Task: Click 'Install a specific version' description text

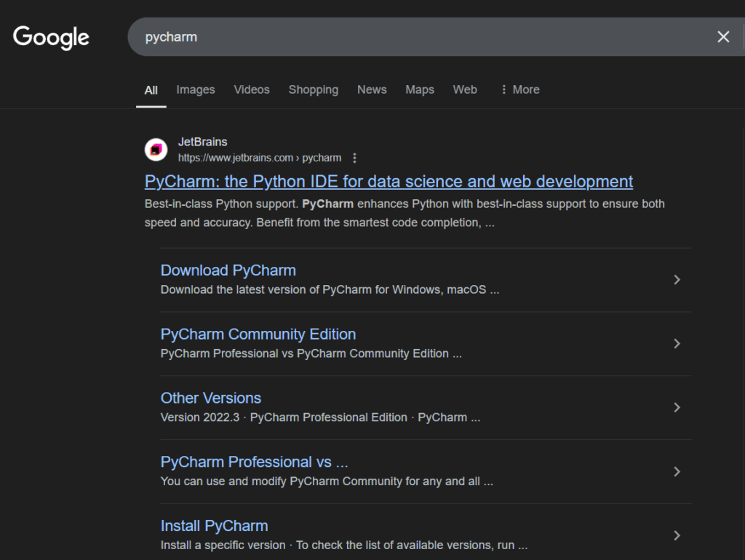Action: [223, 545]
